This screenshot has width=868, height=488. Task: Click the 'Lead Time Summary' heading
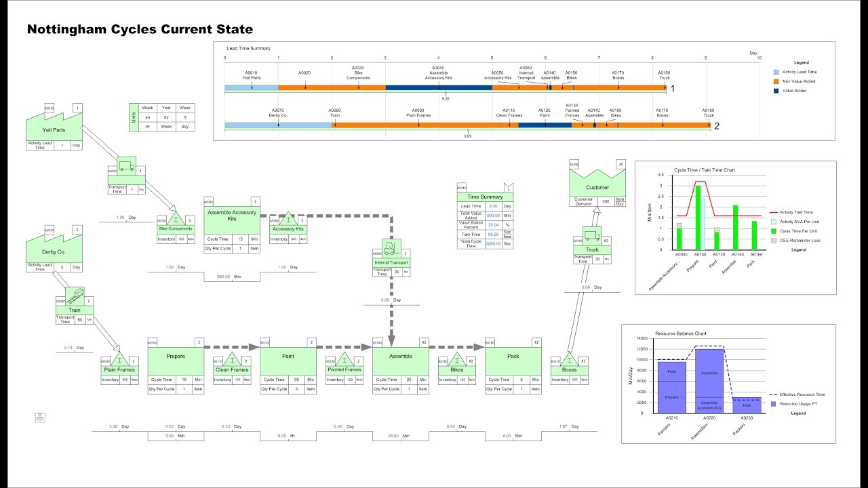point(249,49)
